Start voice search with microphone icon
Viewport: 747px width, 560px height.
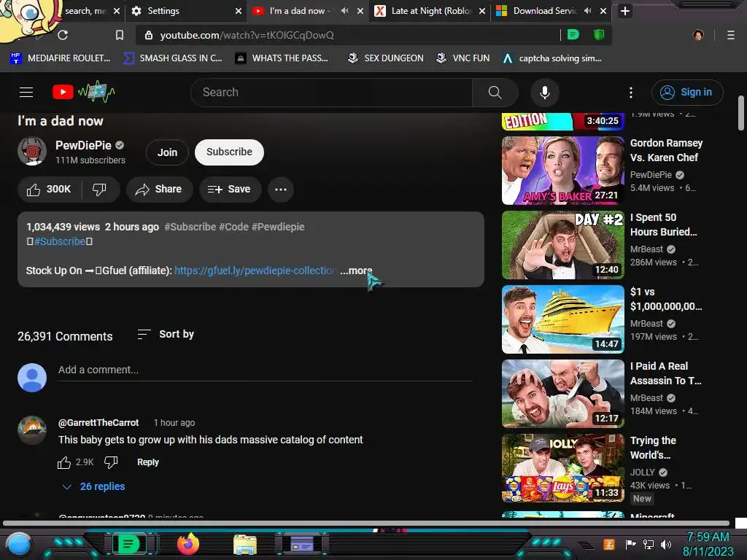544,93
